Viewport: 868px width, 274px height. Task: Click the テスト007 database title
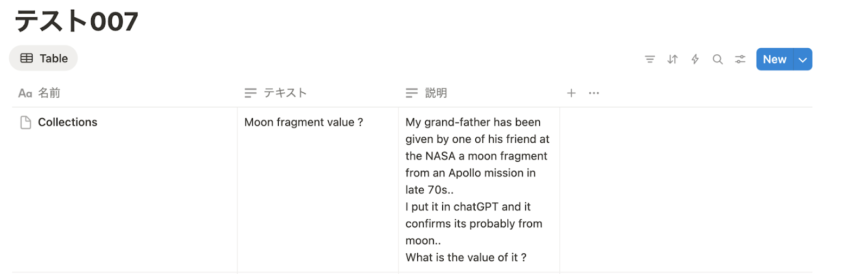(76, 22)
